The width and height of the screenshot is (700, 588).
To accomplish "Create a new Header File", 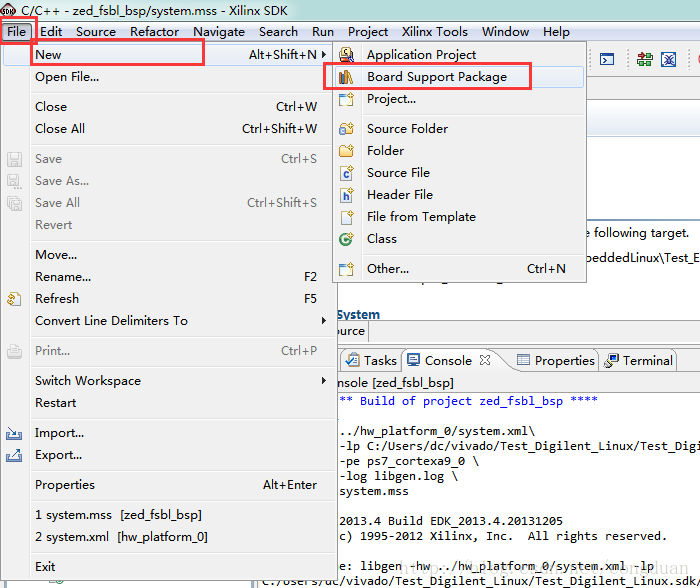I will (x=459, y=195).
